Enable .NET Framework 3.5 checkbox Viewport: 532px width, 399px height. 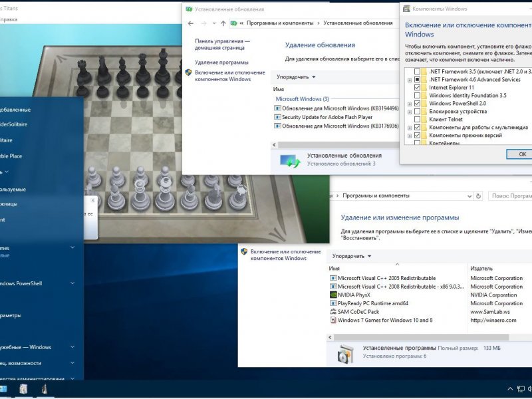coord(418,72)
